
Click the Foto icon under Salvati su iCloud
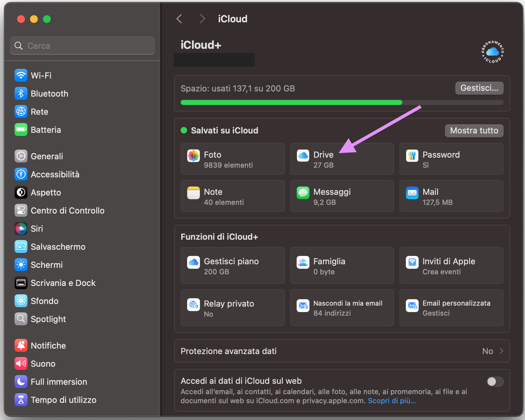pos(193,155)
